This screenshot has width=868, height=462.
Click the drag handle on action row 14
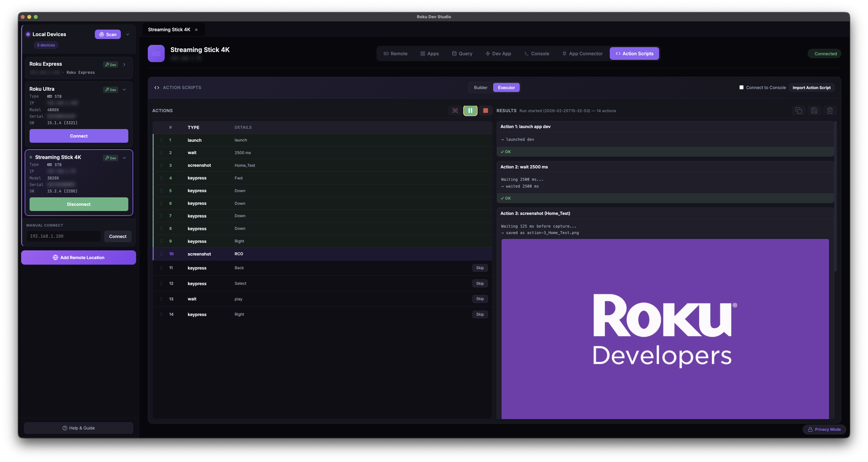161,314
